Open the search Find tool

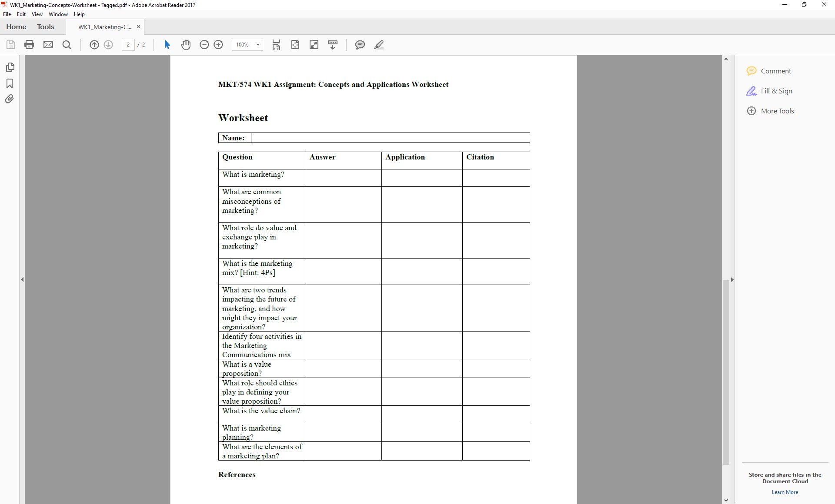click(67, 45)
